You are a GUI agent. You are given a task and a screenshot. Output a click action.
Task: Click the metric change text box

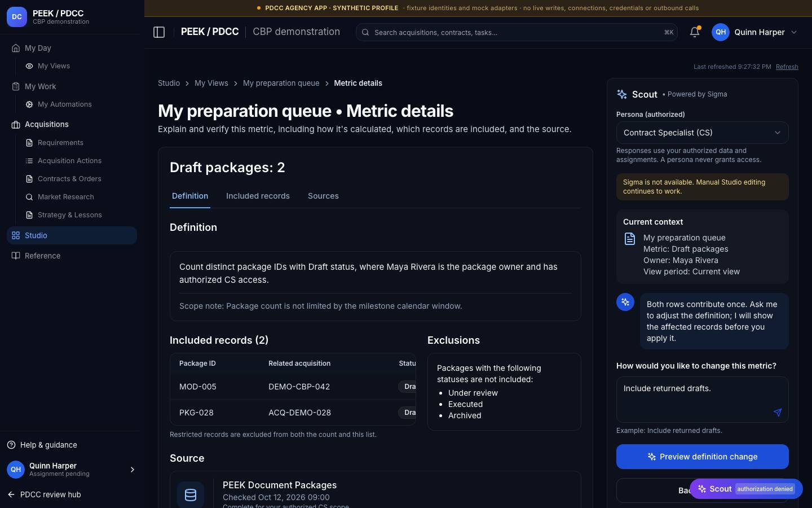[702, 400]
